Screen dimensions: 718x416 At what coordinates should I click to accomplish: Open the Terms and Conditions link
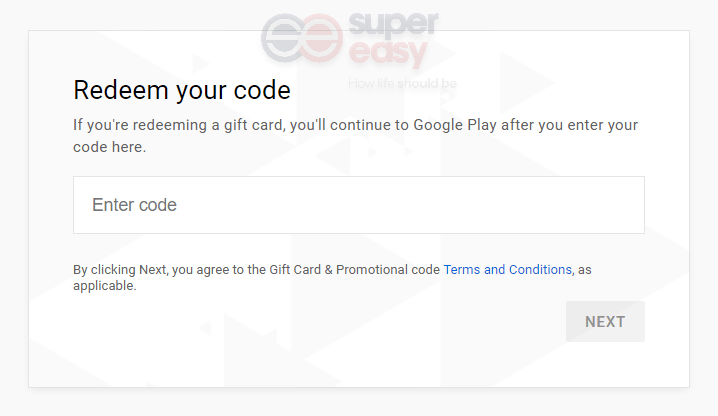coord(507,269)
